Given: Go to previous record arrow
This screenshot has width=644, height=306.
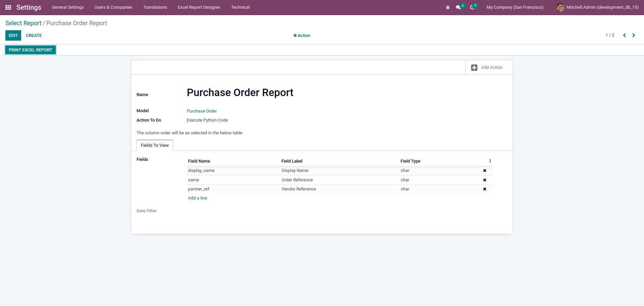Looking at the screenshot, I should coord(624,35).
